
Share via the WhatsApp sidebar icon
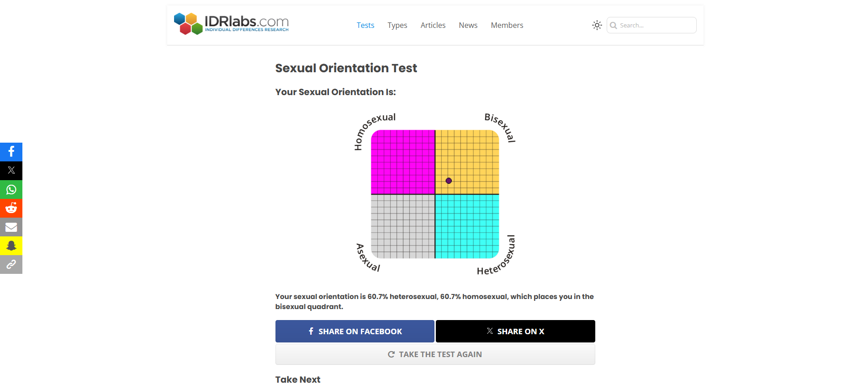coord(11,189)
